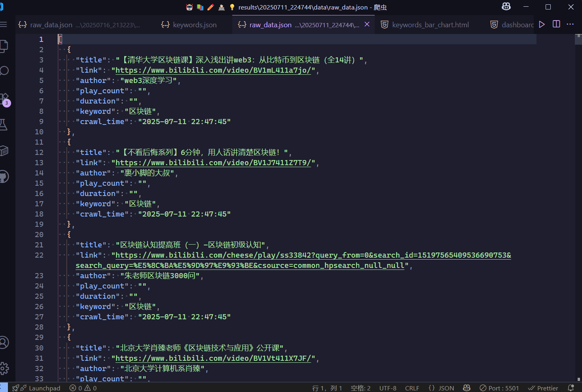
Task: Open the GitHub view in activity bar
Action: click(x=4, y=177)
